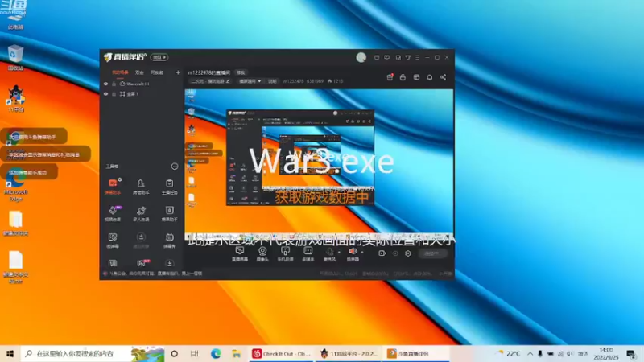
Task: Click the share icon in streaming app header
Action: coord(443,77)
